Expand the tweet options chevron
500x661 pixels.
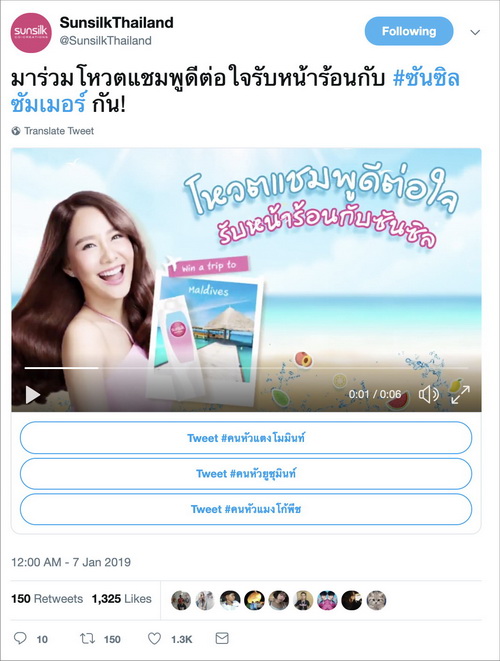[475, 32]
